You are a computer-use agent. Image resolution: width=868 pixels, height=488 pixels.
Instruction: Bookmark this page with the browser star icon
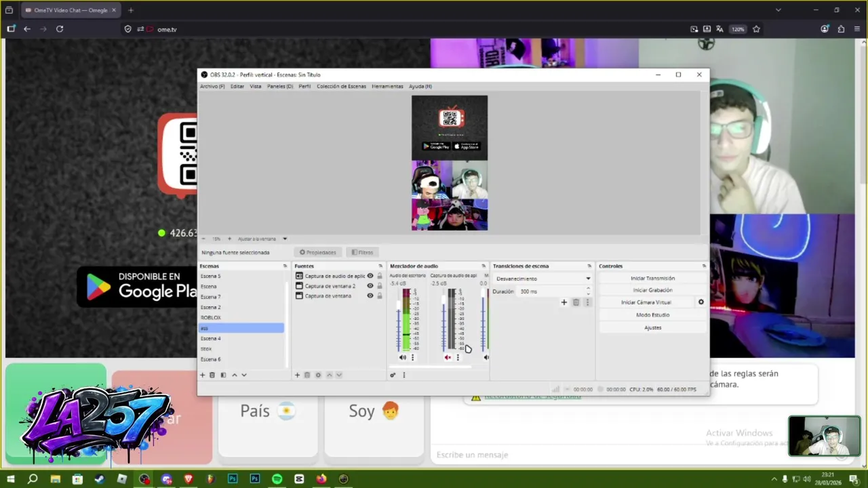[756, 29]
